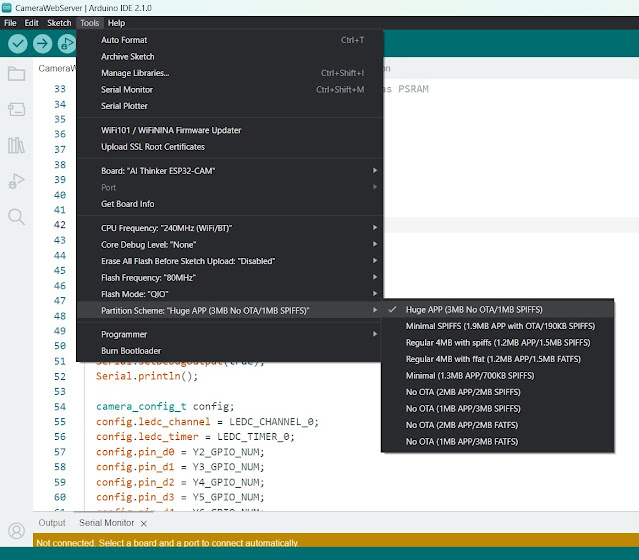639x560 pixels.
Task: Launch Serial Plotter
Action: tap(230, 106)
